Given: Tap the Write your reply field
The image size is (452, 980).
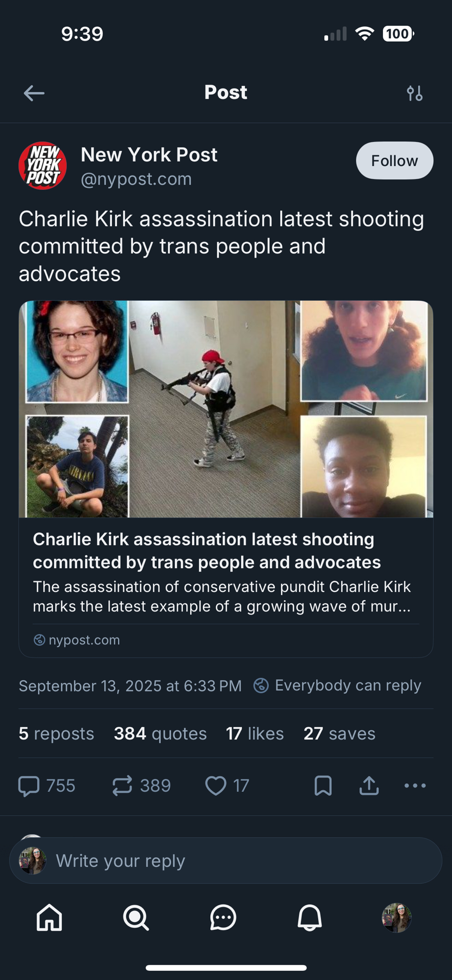Looking at the screenshot, I should tap(226, 860).
